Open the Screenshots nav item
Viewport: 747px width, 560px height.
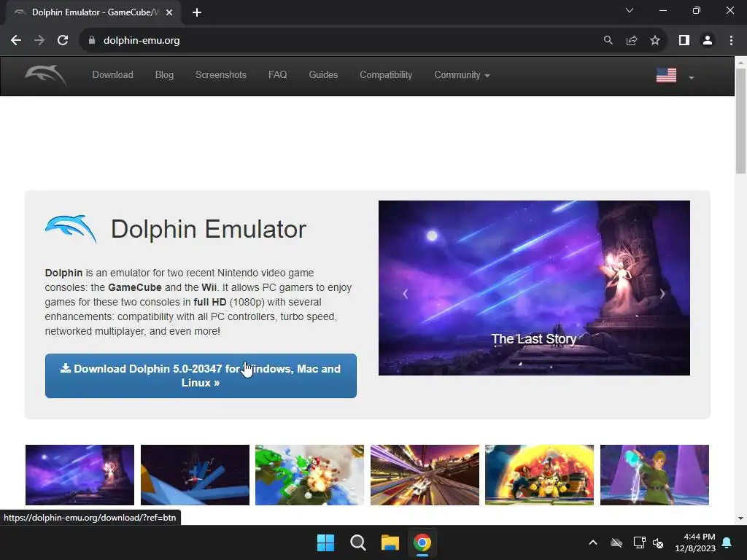[x=220, y=75]
